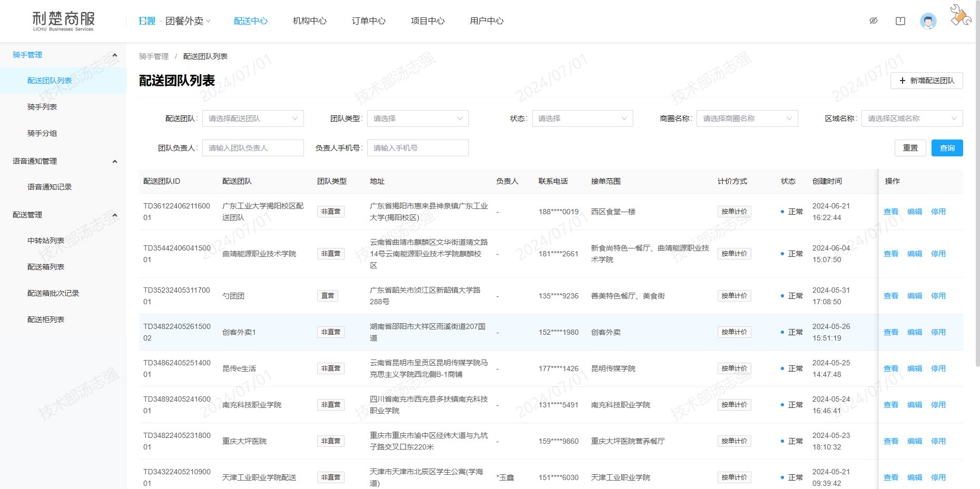Open the 区域名称 select dropdown
Screen dimensions: 980x489
click(912, 118)
